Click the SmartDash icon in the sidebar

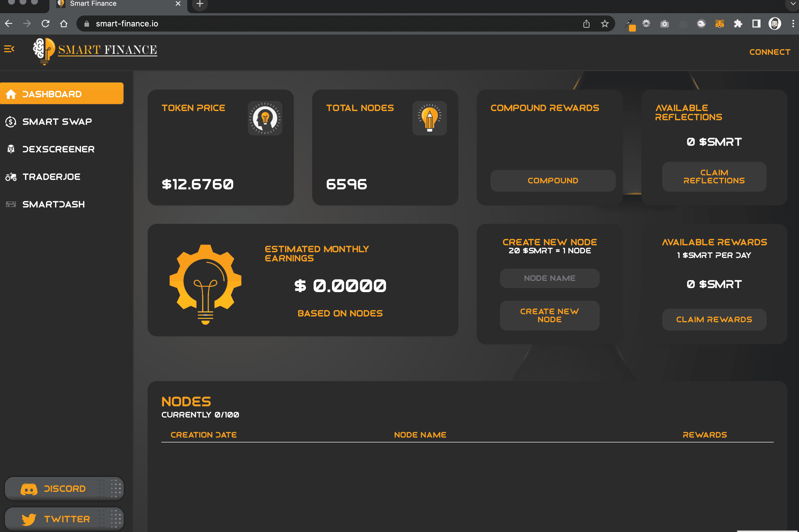click(11, 204)
